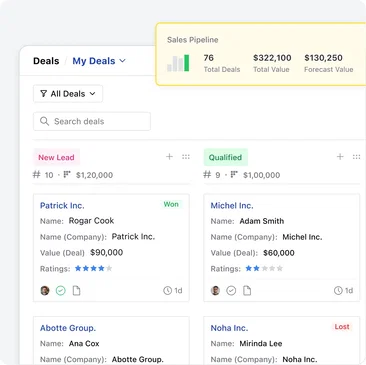The height and width of the screenshot is (365, 366).
Task: Click the Sales Pipeline bar chart icon
Action: 178,63
